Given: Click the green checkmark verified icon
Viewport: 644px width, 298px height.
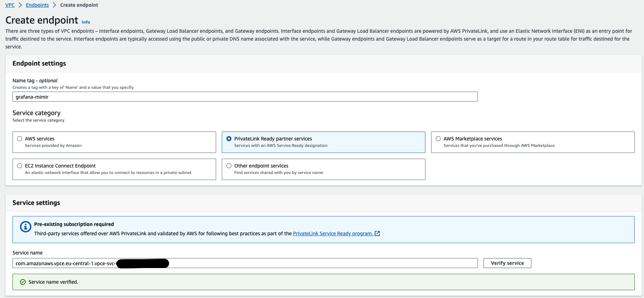Looking at the screenshot, I should [23, 282].
